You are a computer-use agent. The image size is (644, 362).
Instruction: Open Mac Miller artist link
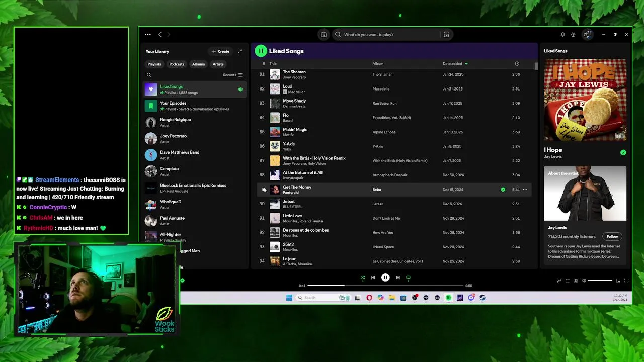tap(296, 92)
